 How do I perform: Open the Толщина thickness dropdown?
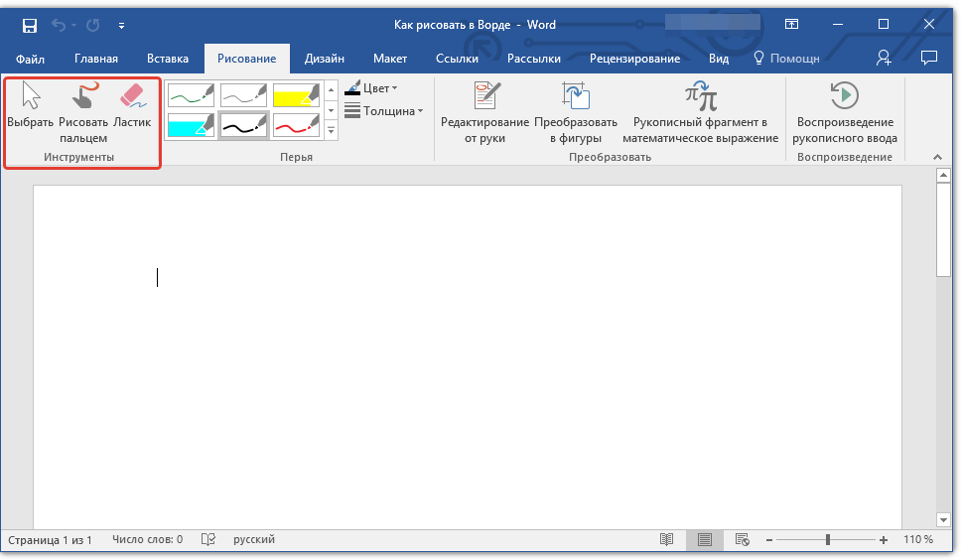383,111
